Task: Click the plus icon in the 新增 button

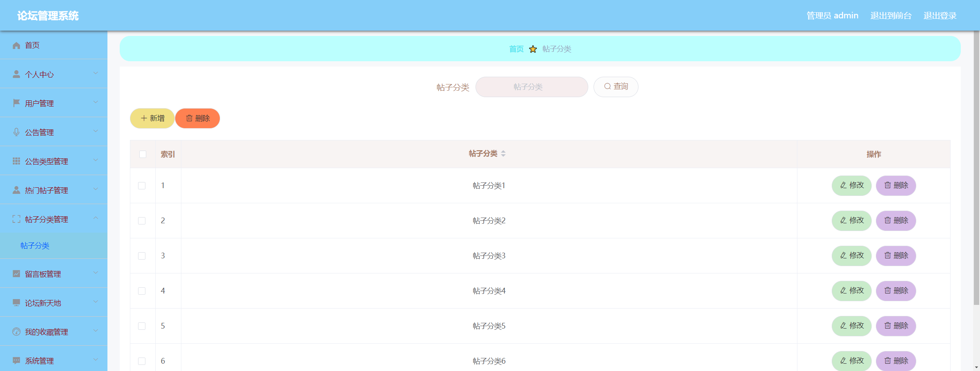Action: click(144, 118)
